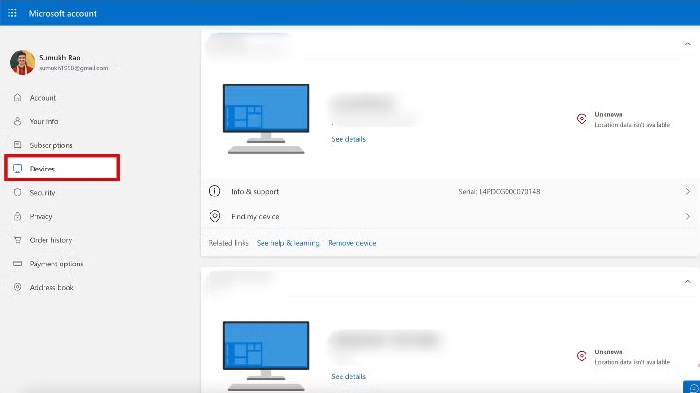700x393 pixels.
Task: Click the first device computer image
Action: 266,119
